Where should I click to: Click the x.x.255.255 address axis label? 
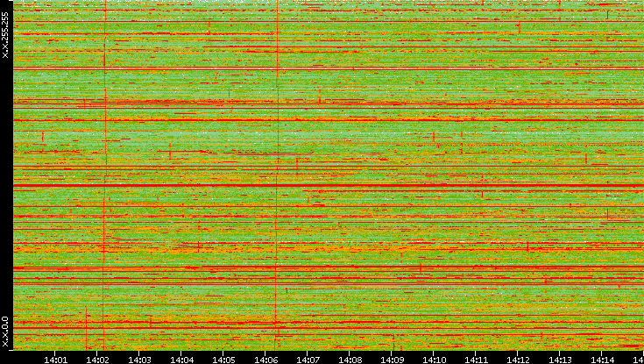pos(5,35)
